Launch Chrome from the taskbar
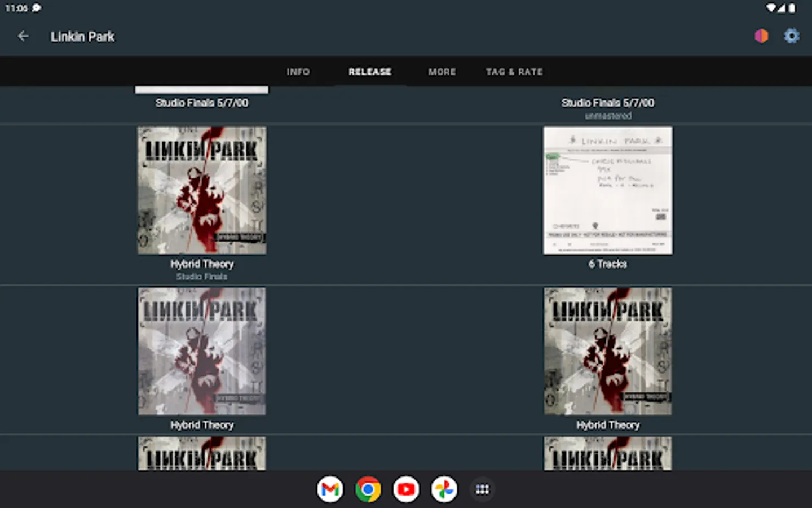Image resolution: width=812 pixels, height=508 pixels. pyautogui.click(x=368, y=489)
